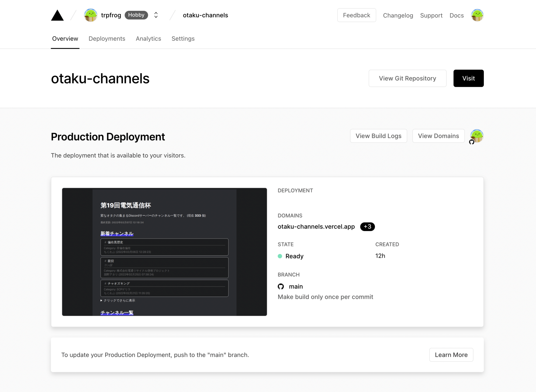This screenshot has height=392, width=536.
Task: Expand the +3 additional domains badge
Action: click(367, 227)
